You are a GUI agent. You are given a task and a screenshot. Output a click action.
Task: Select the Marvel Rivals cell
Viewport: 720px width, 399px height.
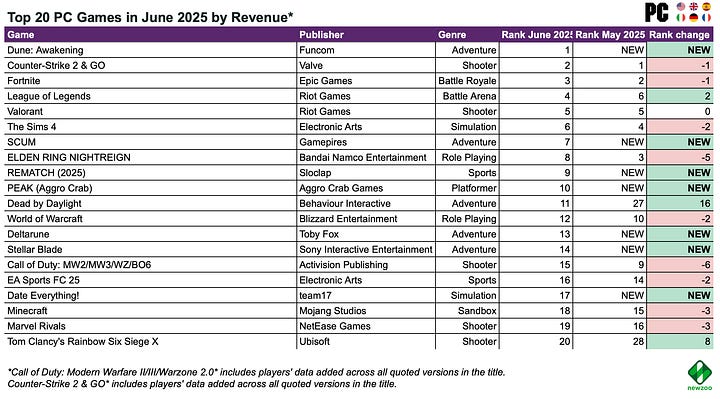pos(151,326)
